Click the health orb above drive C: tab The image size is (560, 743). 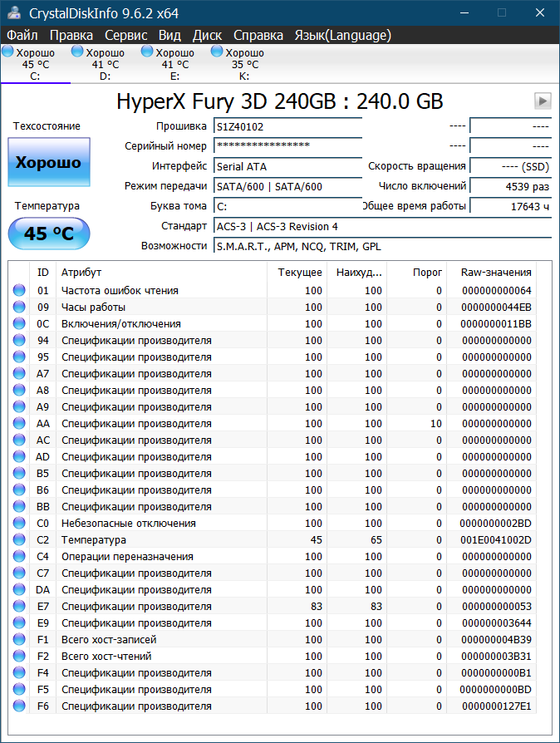(x=8, y=52)
